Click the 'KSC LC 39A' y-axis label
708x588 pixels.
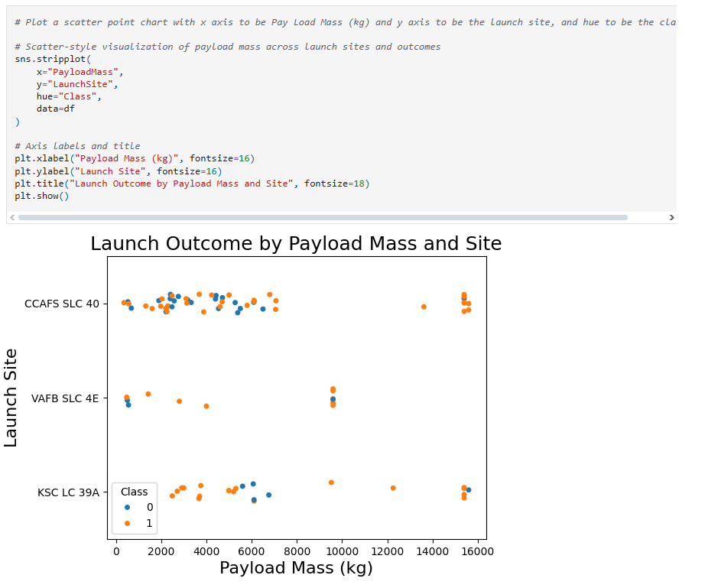coord(68,492)
